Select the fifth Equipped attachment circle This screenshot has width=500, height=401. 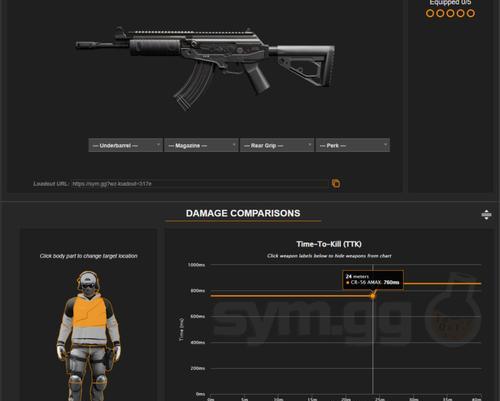click(471, 13)
